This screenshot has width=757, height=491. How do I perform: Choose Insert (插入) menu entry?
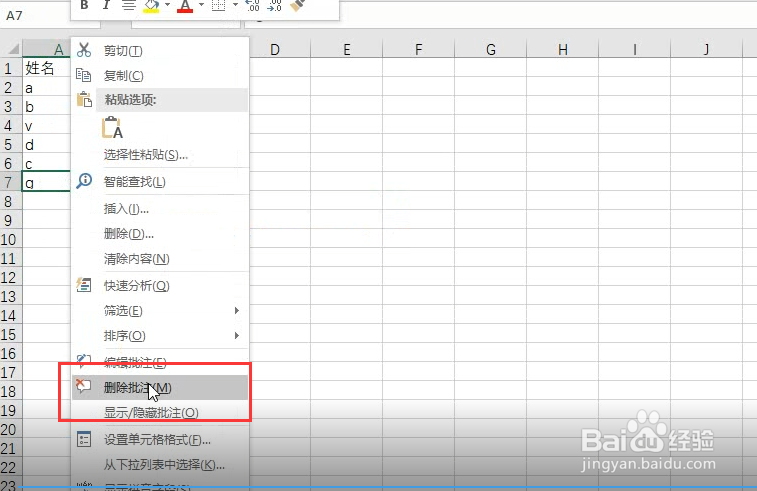click(160, 209)
